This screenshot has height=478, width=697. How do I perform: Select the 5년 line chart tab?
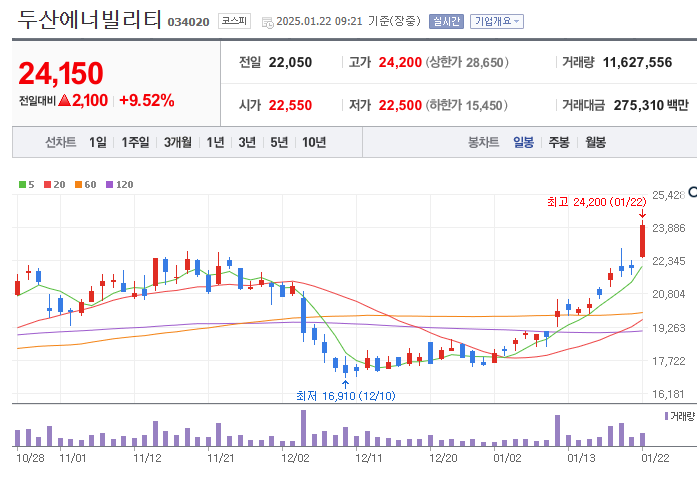(x=279, y=142)
